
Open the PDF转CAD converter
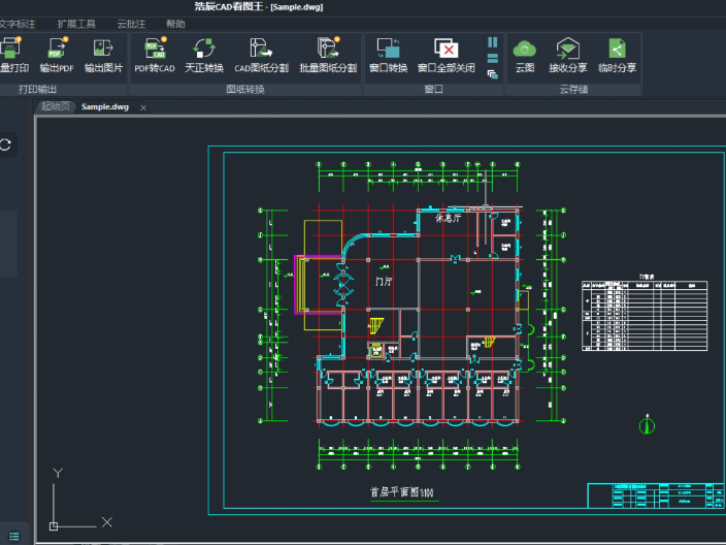pos(155,49)
